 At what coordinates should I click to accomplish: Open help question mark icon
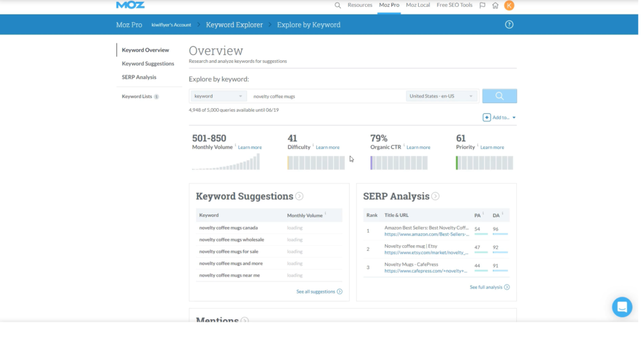pos(509,25)
